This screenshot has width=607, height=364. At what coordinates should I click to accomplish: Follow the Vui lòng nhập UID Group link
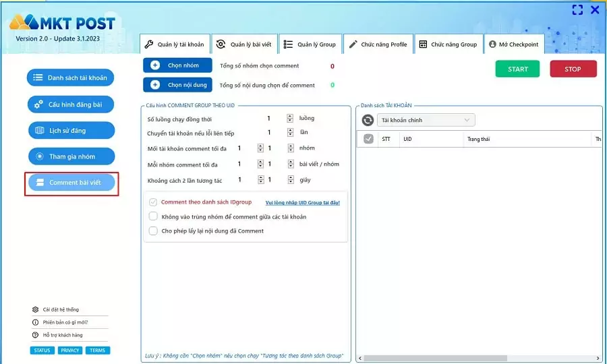303,203
